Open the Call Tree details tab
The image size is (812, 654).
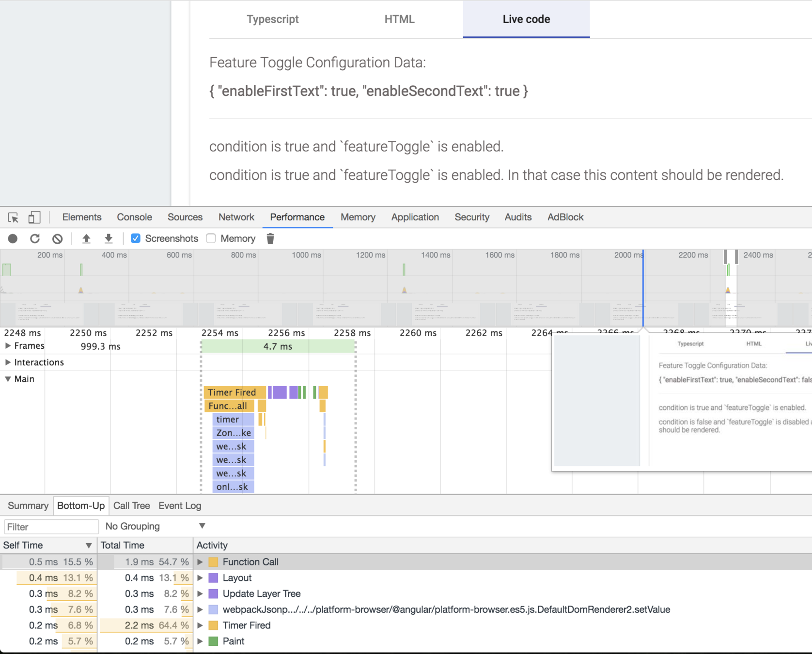(x=132, y=506)
